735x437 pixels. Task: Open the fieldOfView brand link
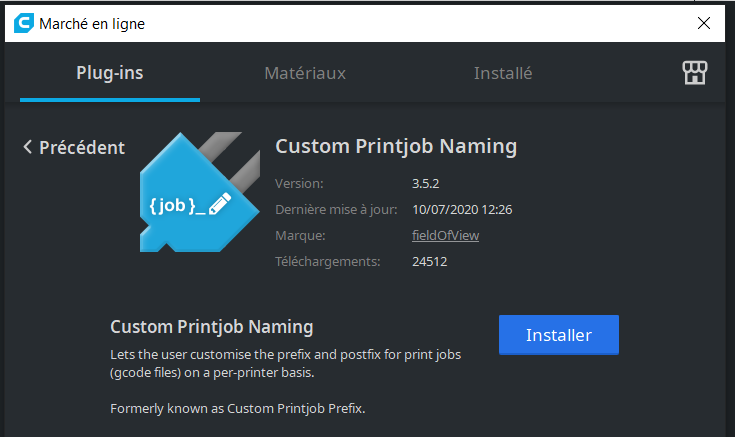coord(439,235)
